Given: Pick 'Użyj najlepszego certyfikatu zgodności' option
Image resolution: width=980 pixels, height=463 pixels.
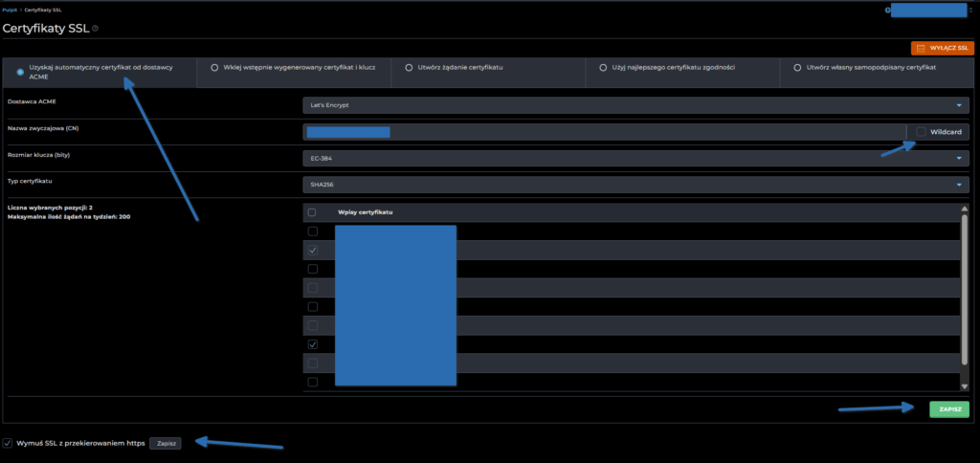Looking at the screenshot, I should [602, 68].
